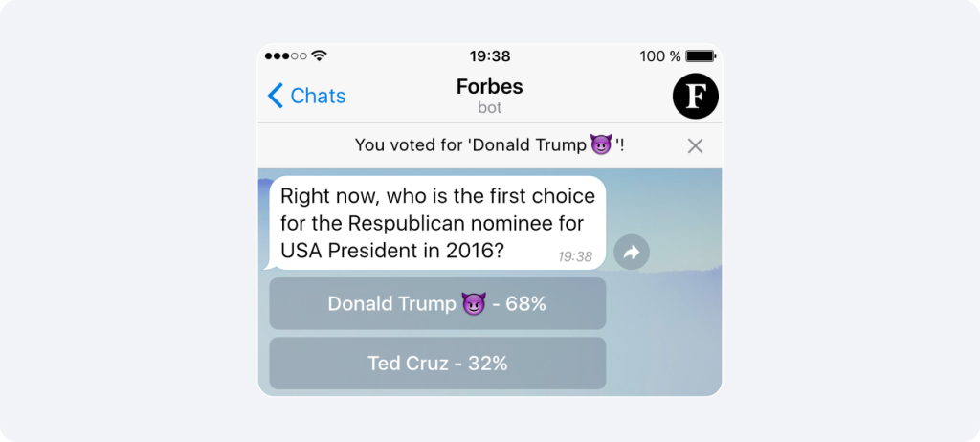Tap the battery icon in status bar

[701, 56]
